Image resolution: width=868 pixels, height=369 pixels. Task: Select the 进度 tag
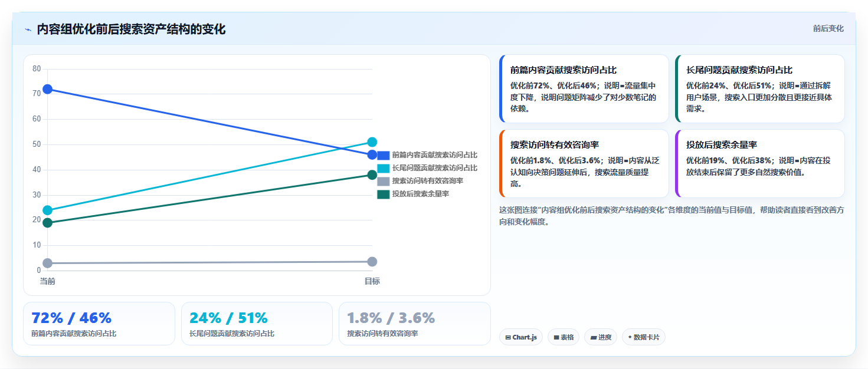click(601, 337)
